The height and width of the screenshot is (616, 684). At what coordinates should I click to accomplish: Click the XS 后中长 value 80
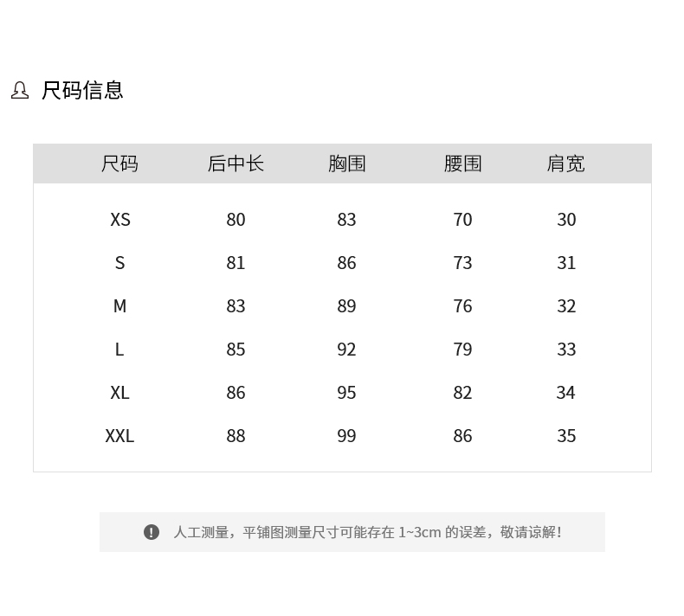pyautogui.click(x=236, y=220)
